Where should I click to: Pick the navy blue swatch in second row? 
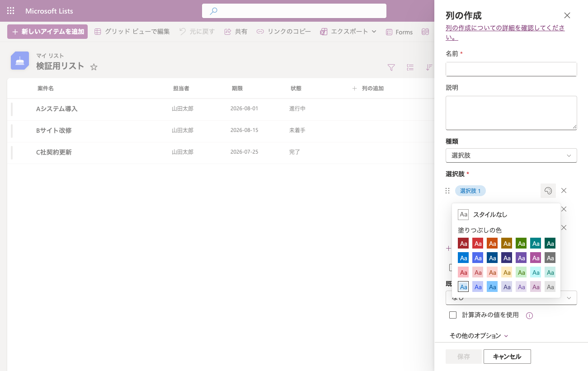(492, 258)
